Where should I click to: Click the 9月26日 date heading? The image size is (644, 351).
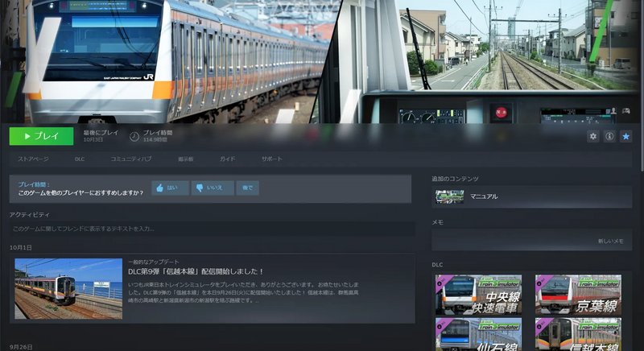pos(21,347)
